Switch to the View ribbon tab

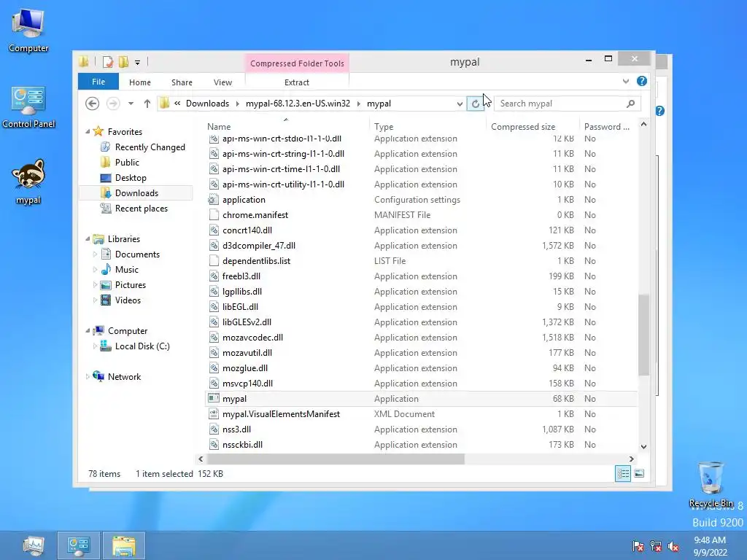[x=222, y=82]
